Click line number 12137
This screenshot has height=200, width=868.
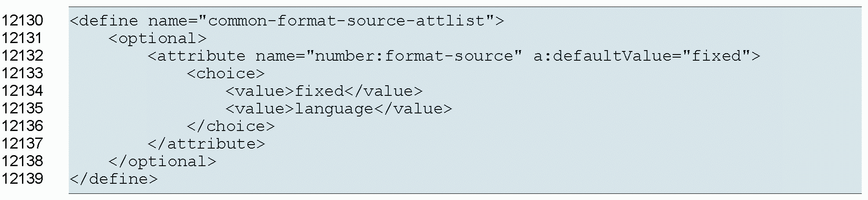22,144
